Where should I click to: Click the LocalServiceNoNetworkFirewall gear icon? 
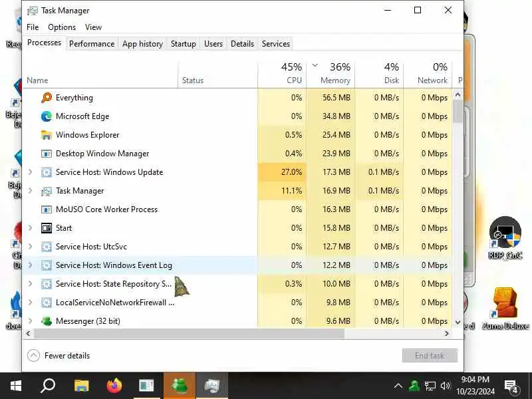pyautogui.click(x=47, y=303)
